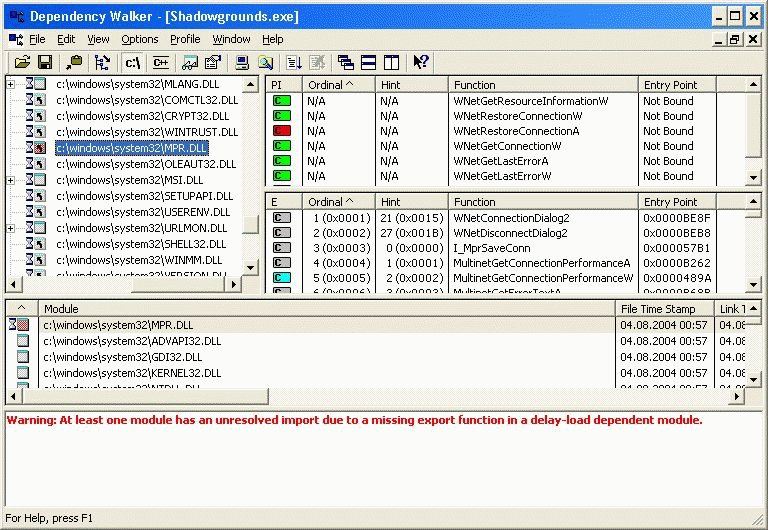Image resolution: width=768 pixels, height=530 pixels.
Task: Open the View menu
Action: pos(98,39)
